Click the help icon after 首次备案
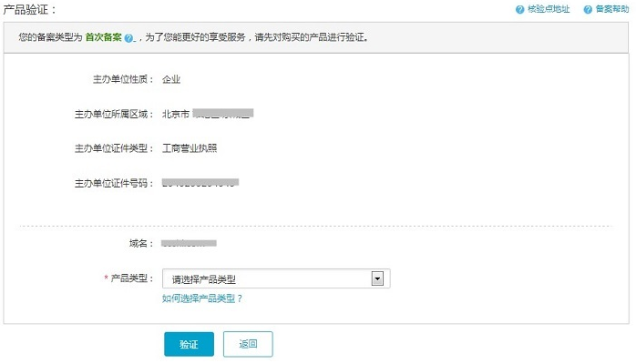 (x=129, y=39)
